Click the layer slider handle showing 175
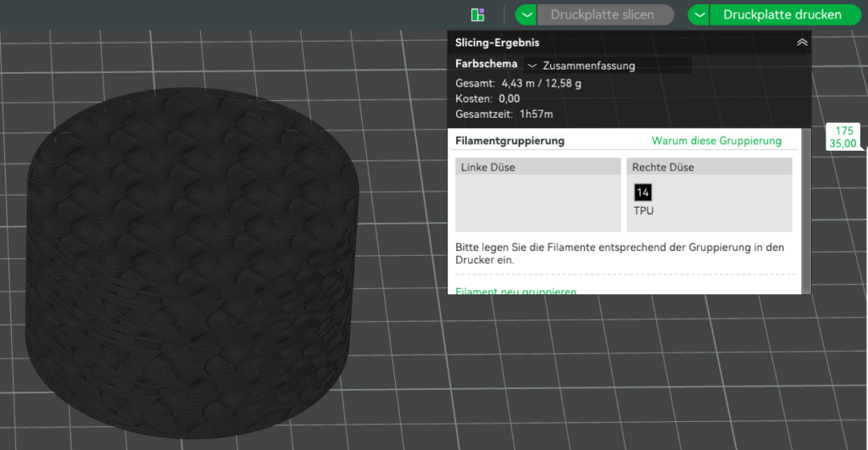This screenshot has width=868, height=450. tap(843, 137)
